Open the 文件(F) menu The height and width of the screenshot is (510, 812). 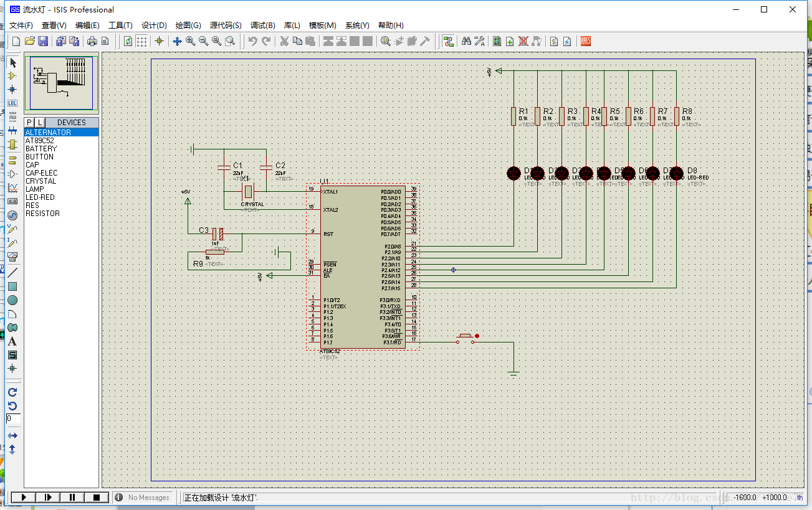21,26
